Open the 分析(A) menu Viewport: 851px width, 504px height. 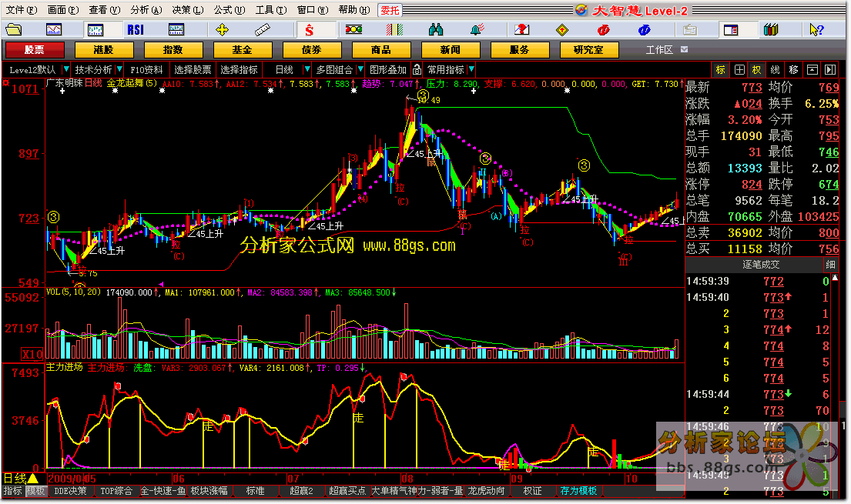point(146,10)
